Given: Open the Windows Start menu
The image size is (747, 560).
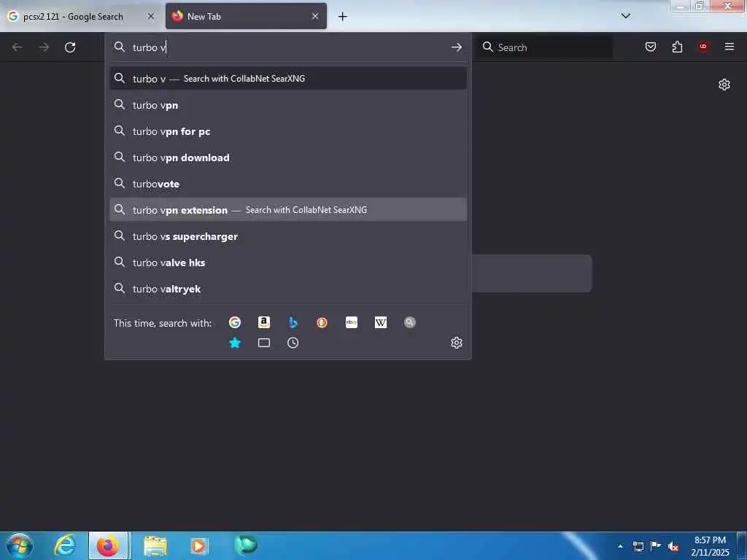Looking at the screenshot, I should click(x=20, y=545).
